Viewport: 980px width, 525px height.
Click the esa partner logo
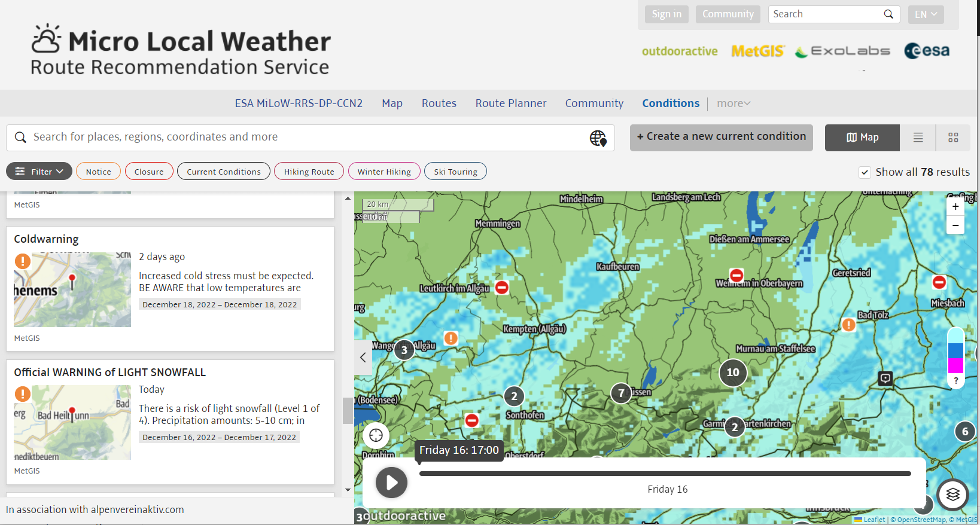[927, 51]
